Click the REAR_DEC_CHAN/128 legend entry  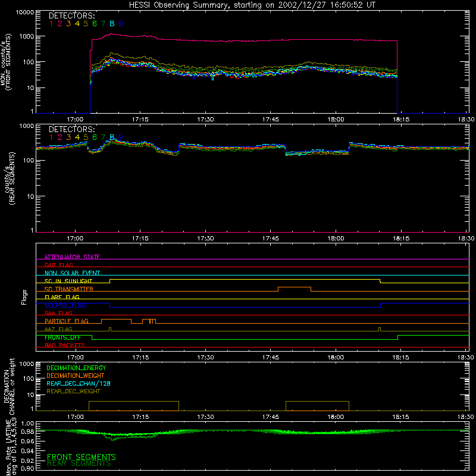click(x=79, y=383)
